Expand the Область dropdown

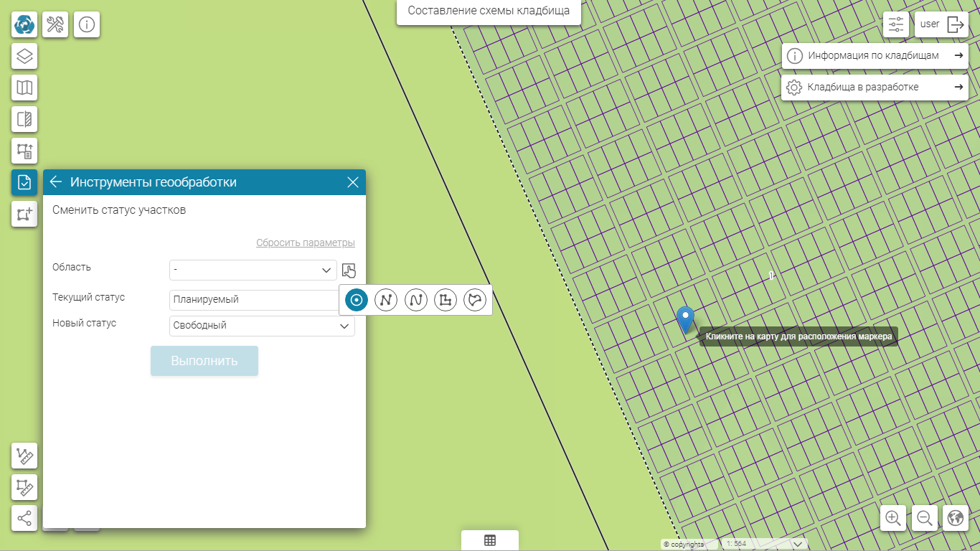coord(253,270)
